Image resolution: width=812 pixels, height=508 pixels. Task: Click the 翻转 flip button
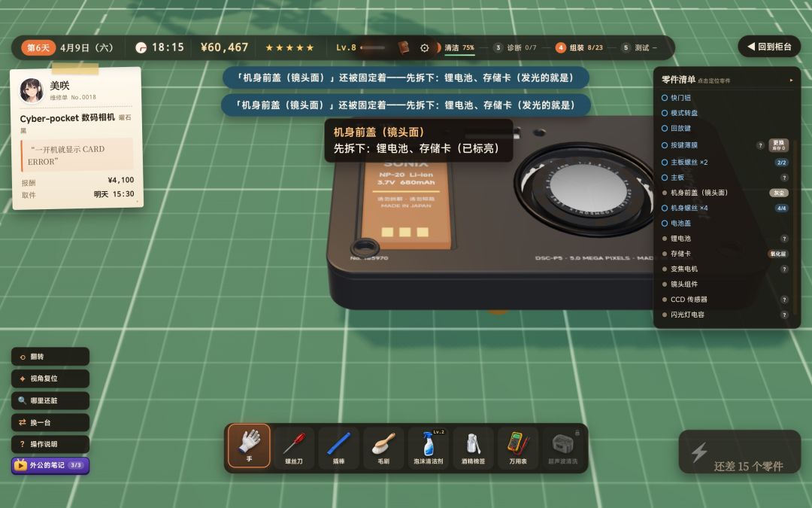50,357
